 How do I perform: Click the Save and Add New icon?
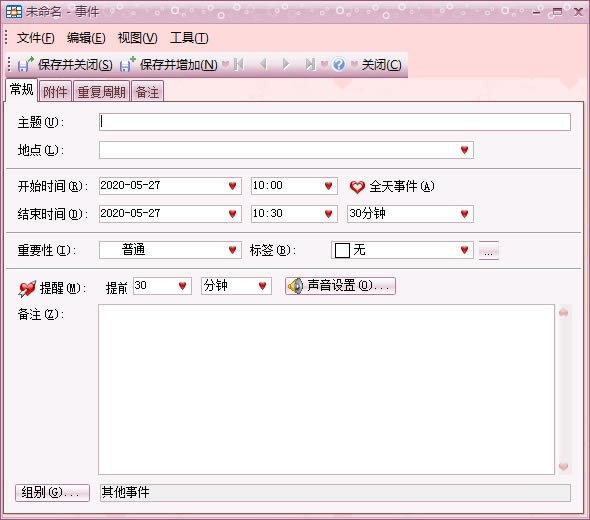[128, 64]
